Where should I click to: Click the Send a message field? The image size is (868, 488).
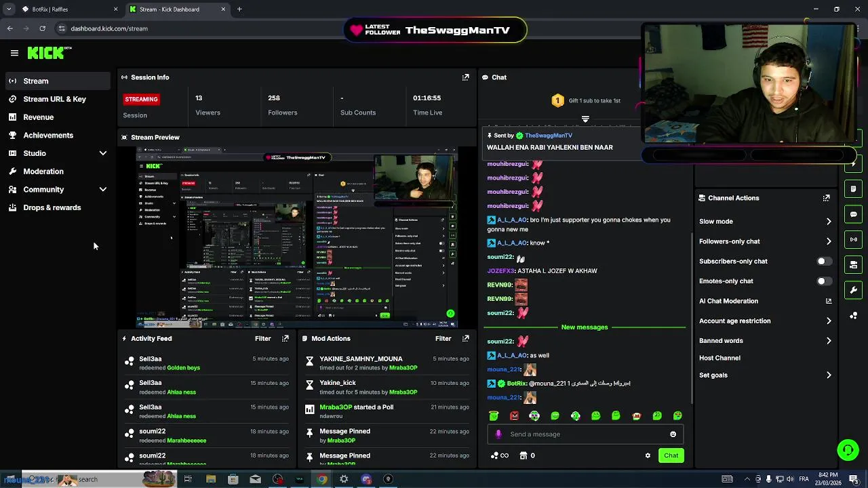(x=586, y=434)
